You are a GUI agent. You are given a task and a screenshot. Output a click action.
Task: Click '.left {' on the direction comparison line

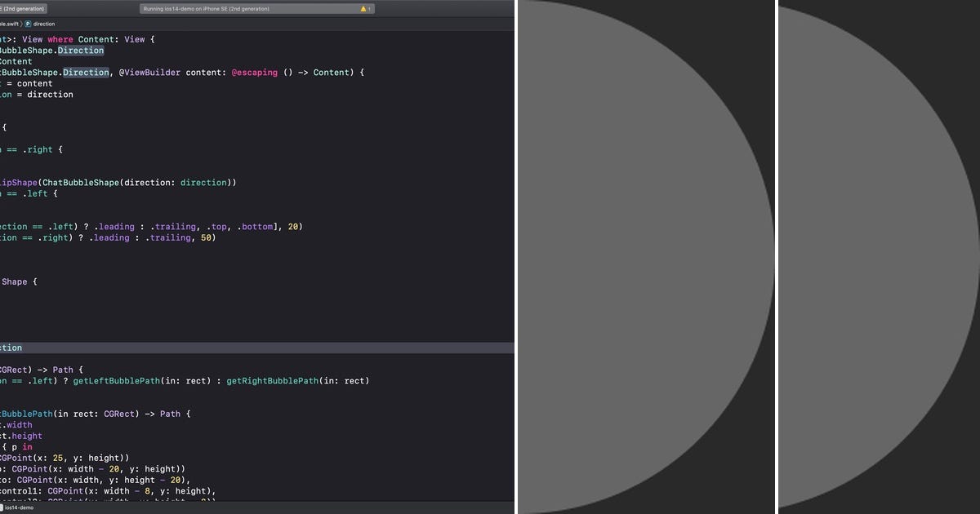[x=41, y=193]
